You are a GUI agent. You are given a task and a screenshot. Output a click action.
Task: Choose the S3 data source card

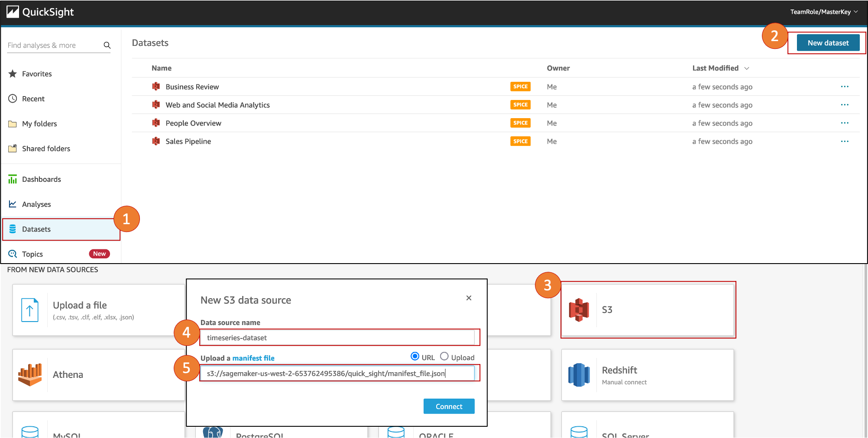coord(648,310)
